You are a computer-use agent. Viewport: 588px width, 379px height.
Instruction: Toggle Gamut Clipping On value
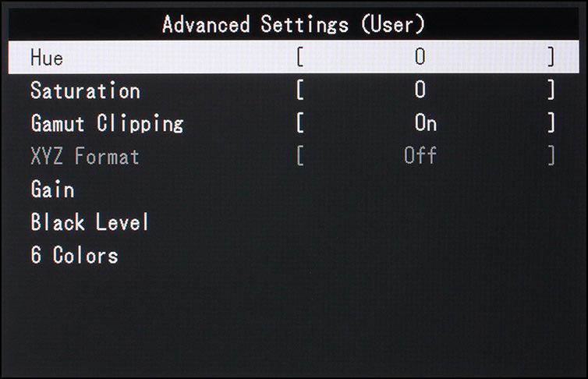point(426,123)
